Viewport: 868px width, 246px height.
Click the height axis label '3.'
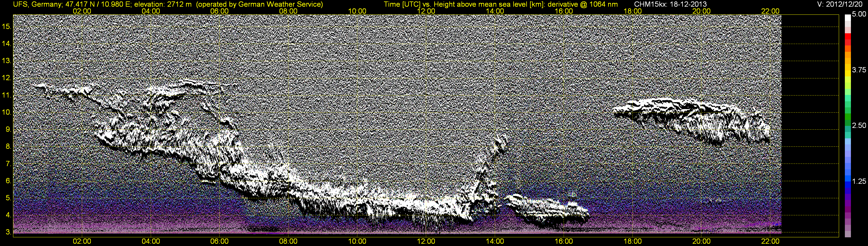[8, 232]
